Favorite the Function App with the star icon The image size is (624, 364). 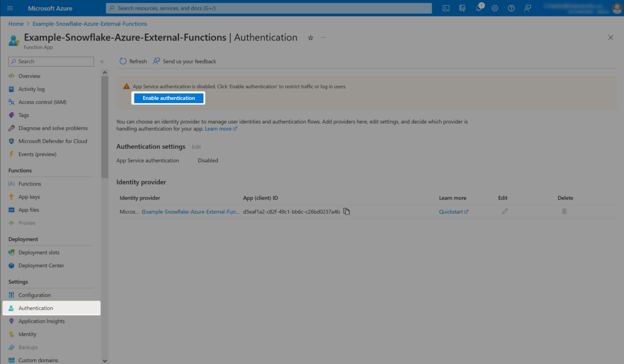[x=310, y=37]
